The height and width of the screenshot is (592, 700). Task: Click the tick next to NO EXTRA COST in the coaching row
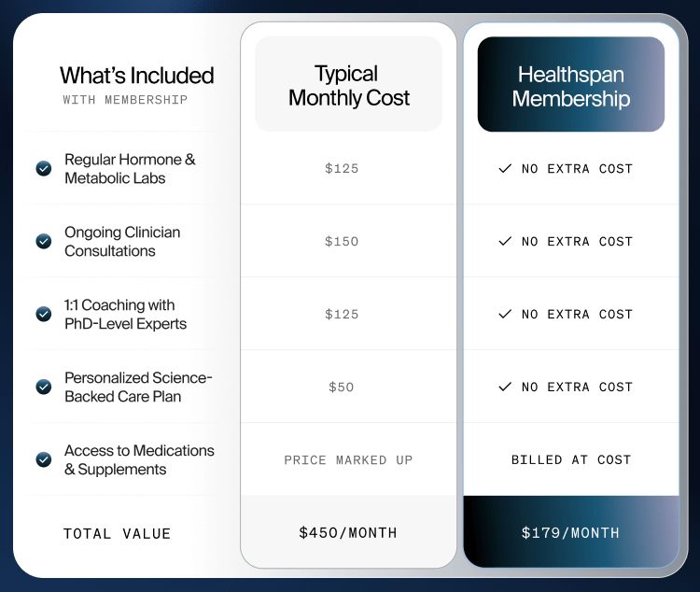pyautogui.click(x=505, y=315)
